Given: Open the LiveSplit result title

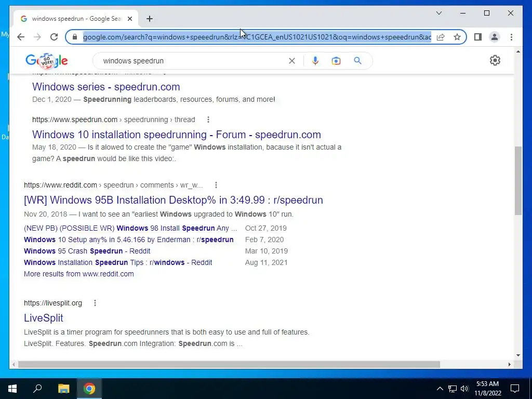Looking at the screenshot, I should pyautogui.click(x=44, y=318).
